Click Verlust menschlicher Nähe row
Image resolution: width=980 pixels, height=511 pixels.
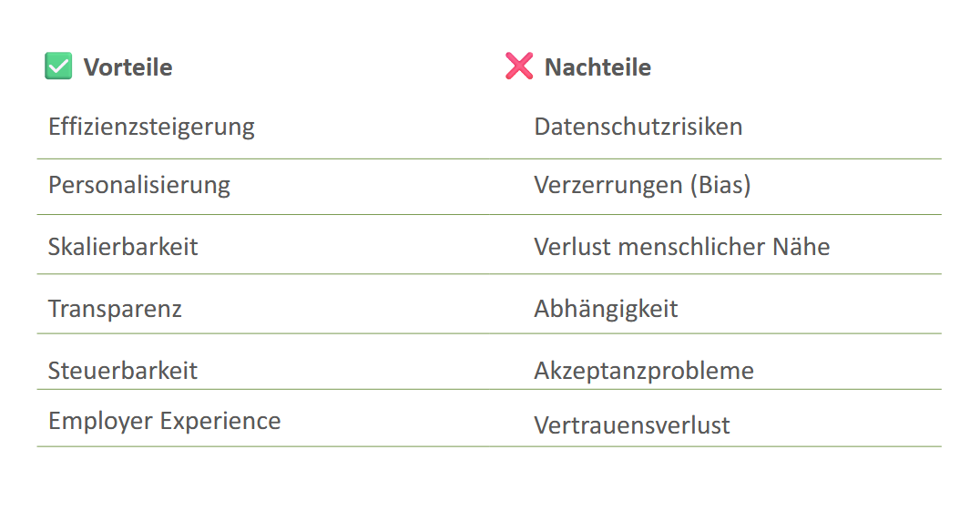(x=681, y=247)
